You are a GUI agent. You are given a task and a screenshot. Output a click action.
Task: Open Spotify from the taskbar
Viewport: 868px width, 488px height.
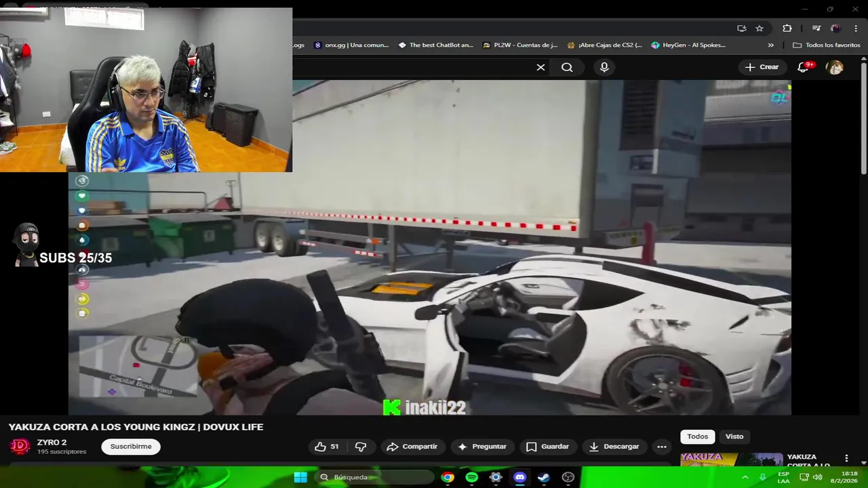pos(472,477)
